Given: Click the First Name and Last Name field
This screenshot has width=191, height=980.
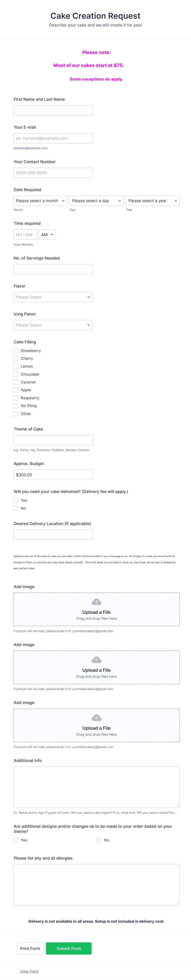Looking at the screenshot, I should 53,110.
